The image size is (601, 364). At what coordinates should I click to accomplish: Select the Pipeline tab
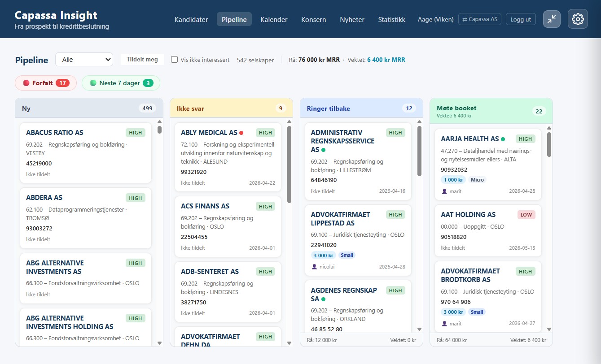(234, 19)
